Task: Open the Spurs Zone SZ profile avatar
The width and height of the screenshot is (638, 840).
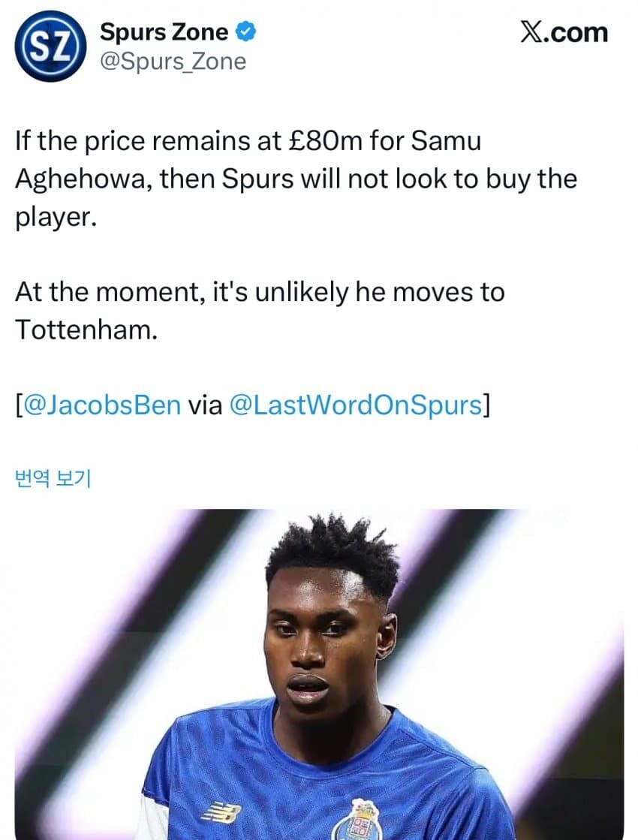Action: click(x=50, y=47)
